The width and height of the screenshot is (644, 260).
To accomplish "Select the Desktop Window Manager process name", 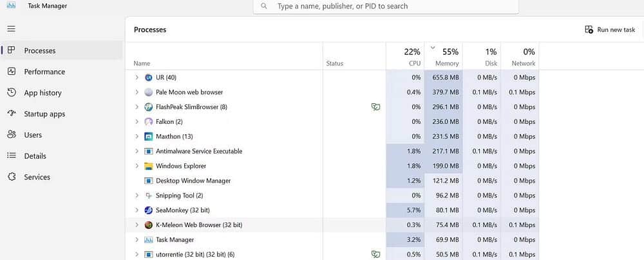I will (193, 181).
